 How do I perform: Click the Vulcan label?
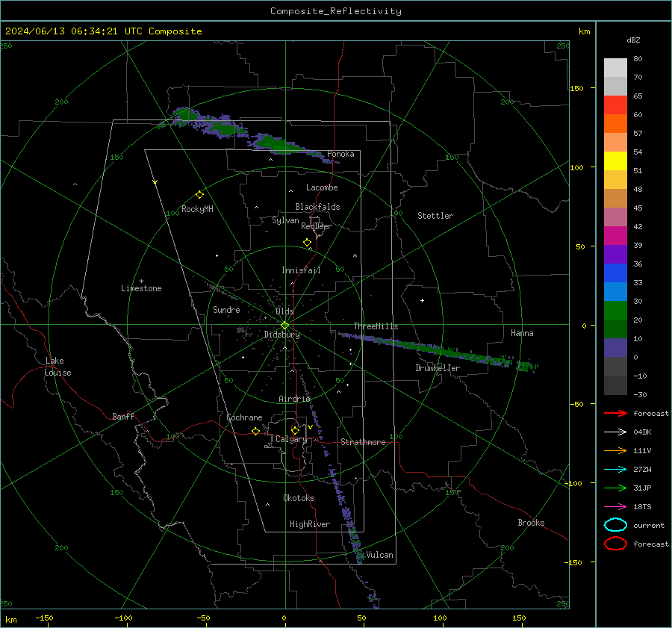380,555
